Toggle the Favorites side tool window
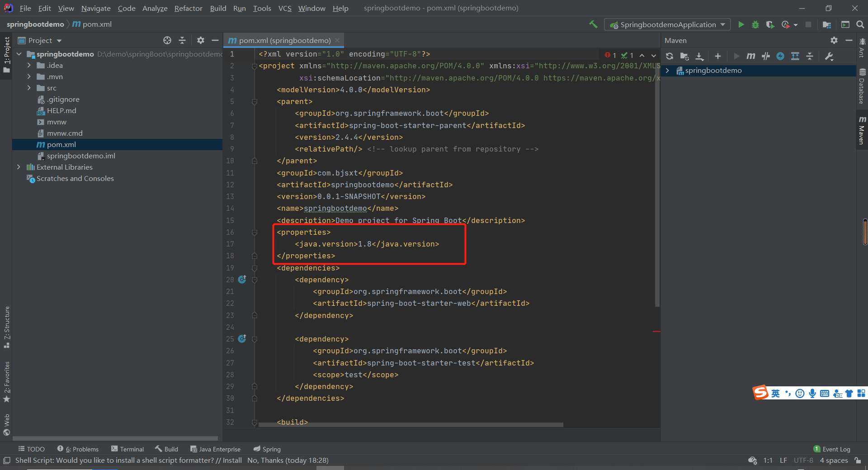This screenshot has height=470, width=868. 6,382
